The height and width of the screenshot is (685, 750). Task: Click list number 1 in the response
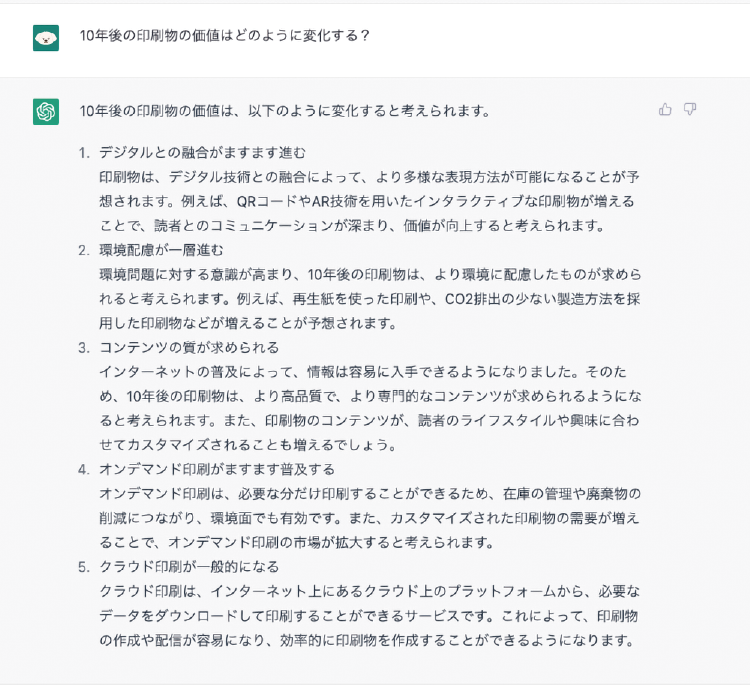pyautogui.click(x=84, y=152)
